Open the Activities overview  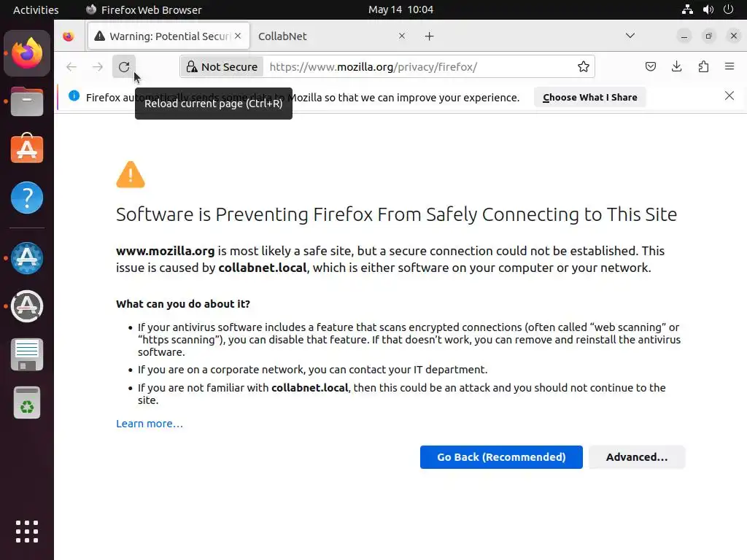[x=36, y=9]
